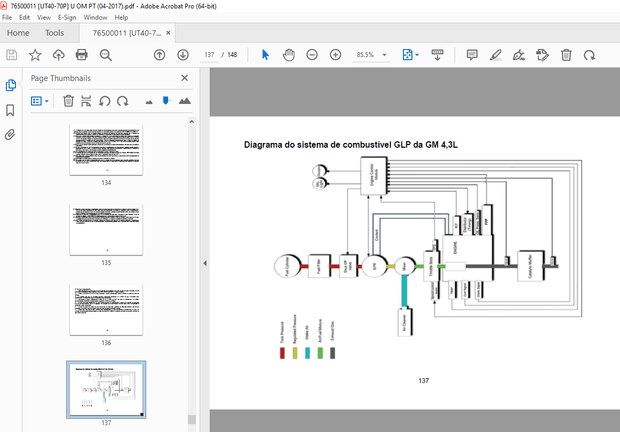
Task: Delete selected page in the thumbnails panel
Action: pyautogui.click(x=68, y=101)
